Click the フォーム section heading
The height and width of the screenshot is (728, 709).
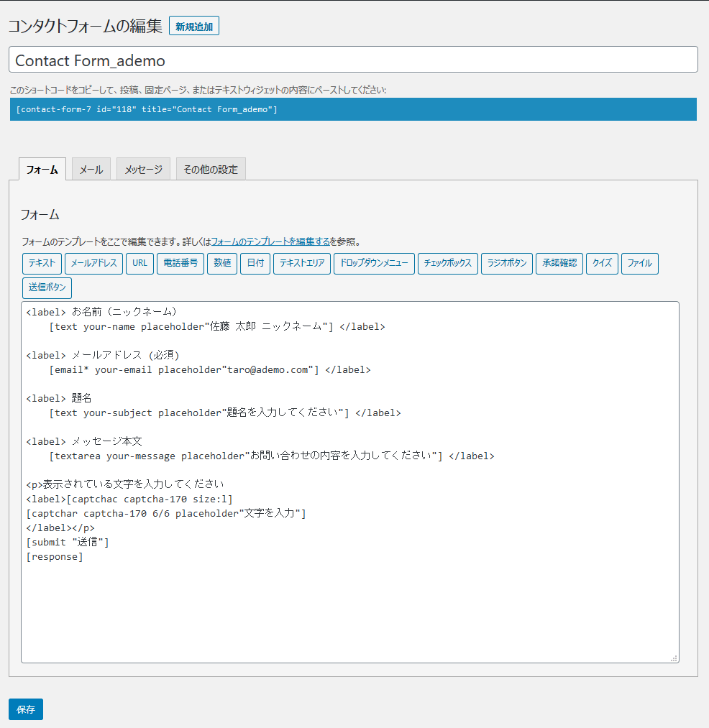click(40, 215)
